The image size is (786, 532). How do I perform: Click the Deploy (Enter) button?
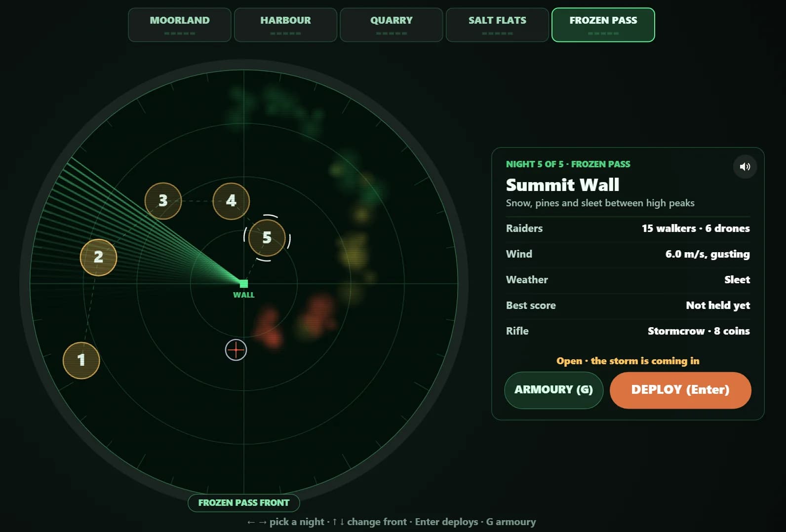[680, 390]
